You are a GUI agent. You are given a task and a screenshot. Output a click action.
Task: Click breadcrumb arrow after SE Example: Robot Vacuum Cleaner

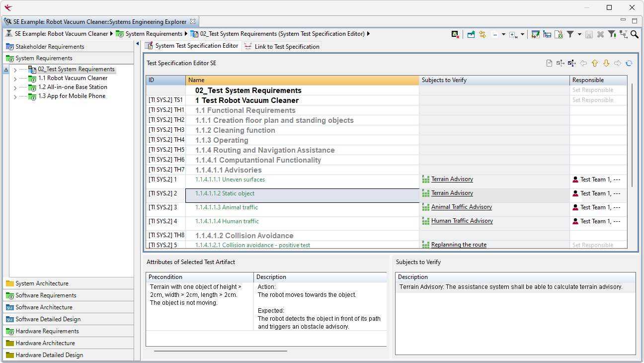tap(112, 34)
